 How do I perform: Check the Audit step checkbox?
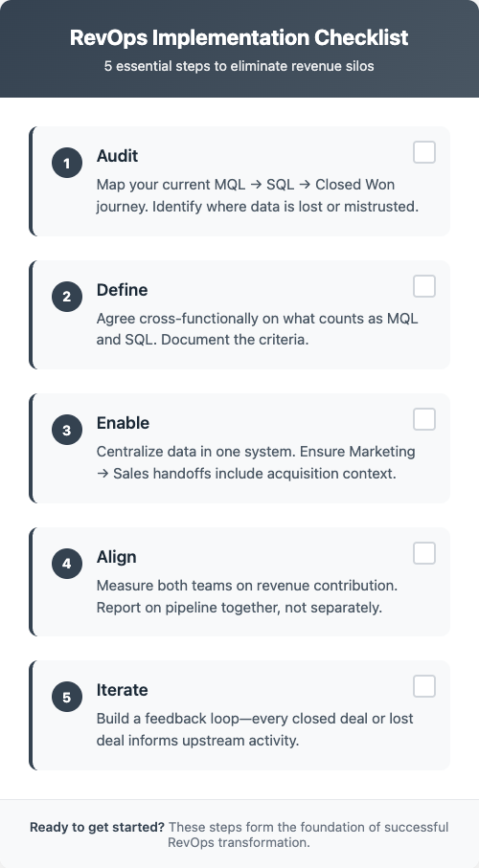point(424,152)
